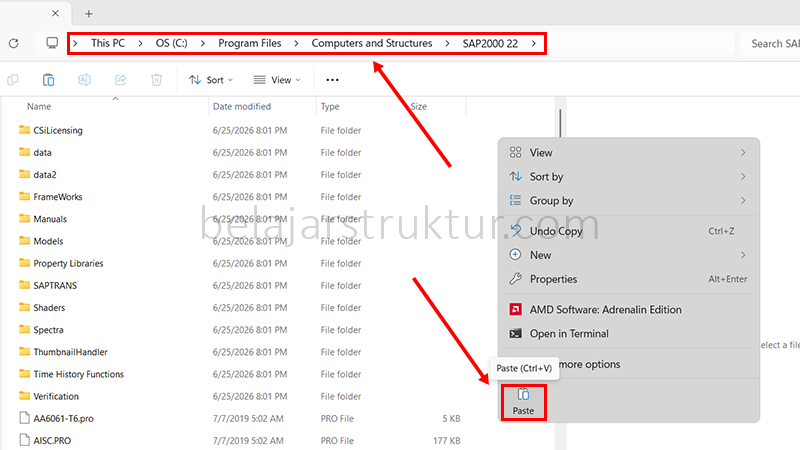The image size is (800, 450).
Task: Click the file list vertical scrollbar
Action: coord(560,123)
